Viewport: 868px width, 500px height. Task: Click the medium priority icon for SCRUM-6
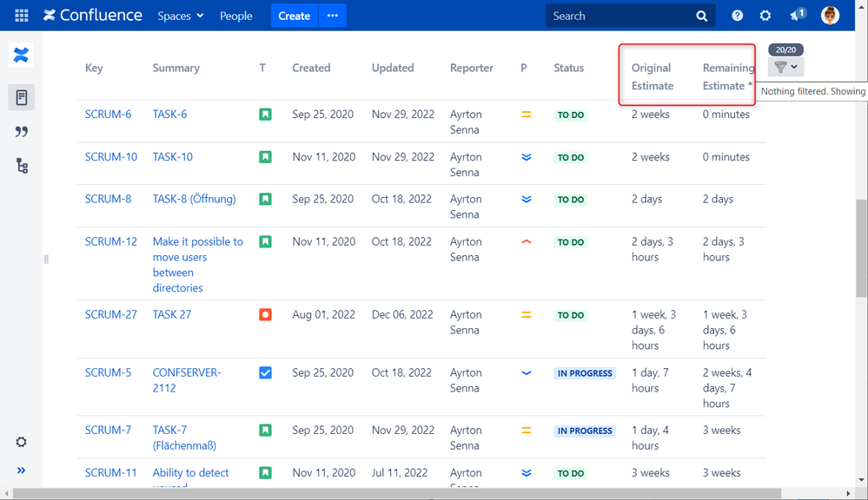[x=527, y=115]
